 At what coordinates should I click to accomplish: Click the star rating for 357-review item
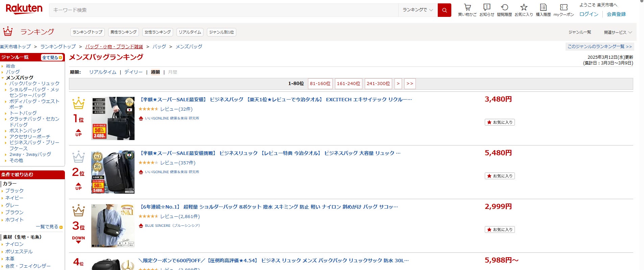(x=148, y=163)
